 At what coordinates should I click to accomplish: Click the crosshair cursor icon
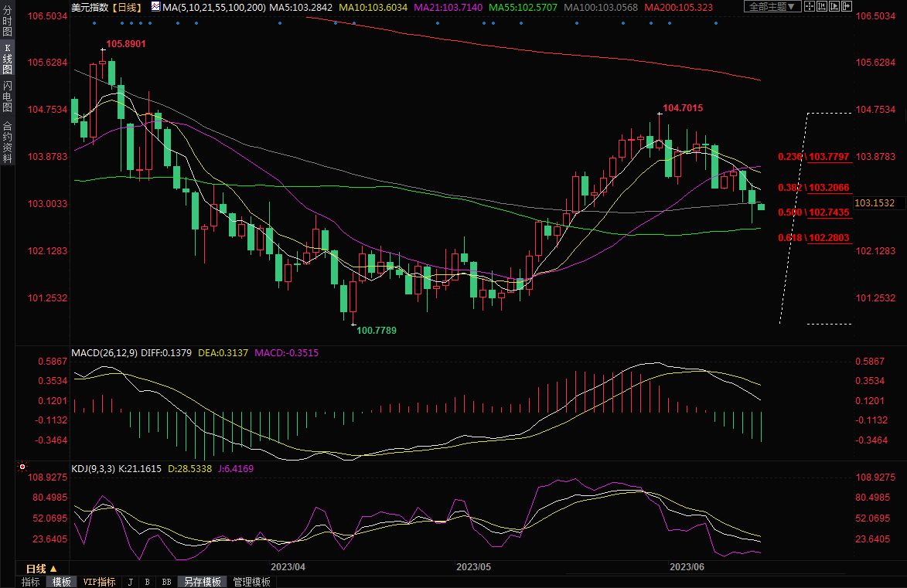(810, 6)
